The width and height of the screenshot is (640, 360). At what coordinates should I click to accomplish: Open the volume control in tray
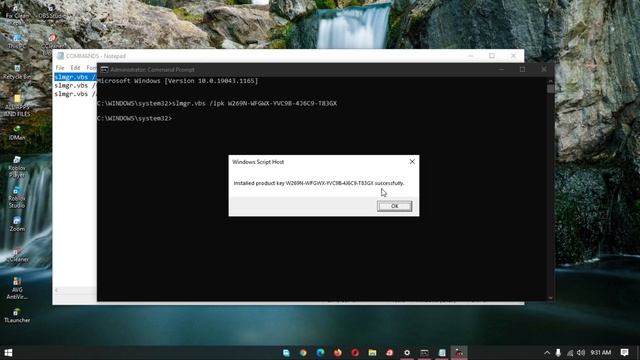tap(581, 353)
